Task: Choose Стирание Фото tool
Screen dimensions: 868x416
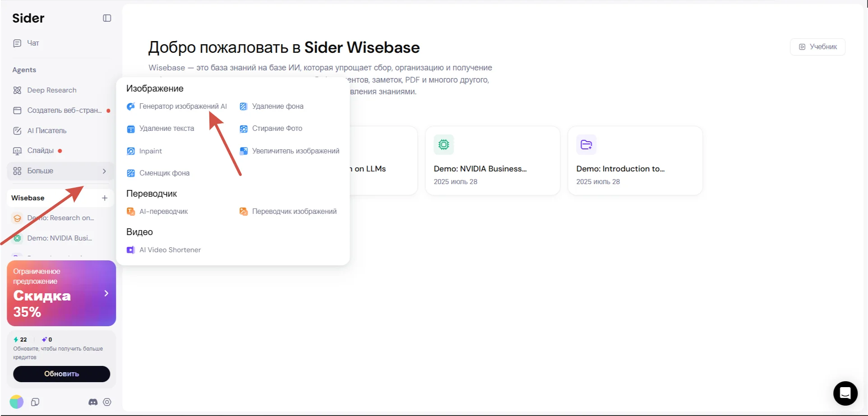Action: pyautogui.click(x=271, y=129)
